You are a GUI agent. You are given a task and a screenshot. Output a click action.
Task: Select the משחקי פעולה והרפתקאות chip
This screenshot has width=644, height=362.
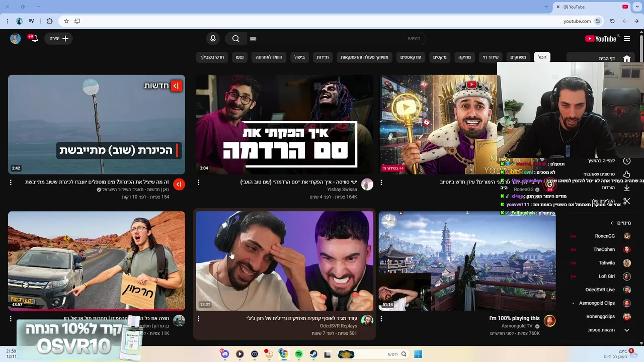pyautogui.click(x=364, y=57)
